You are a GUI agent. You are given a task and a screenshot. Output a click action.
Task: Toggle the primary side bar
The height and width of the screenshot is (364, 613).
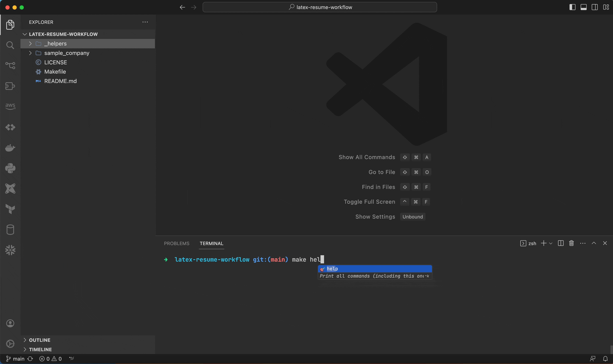click(572, 7)
